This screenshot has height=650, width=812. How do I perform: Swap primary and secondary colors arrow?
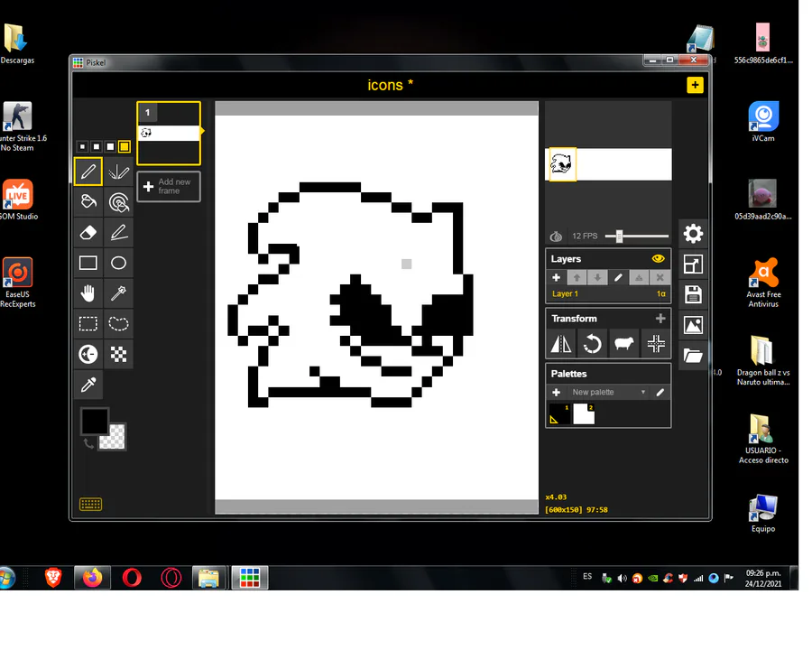coord(88,443)
